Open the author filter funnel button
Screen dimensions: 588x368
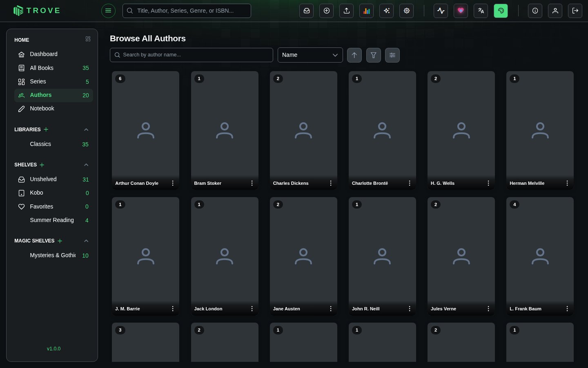pos(374,55)
